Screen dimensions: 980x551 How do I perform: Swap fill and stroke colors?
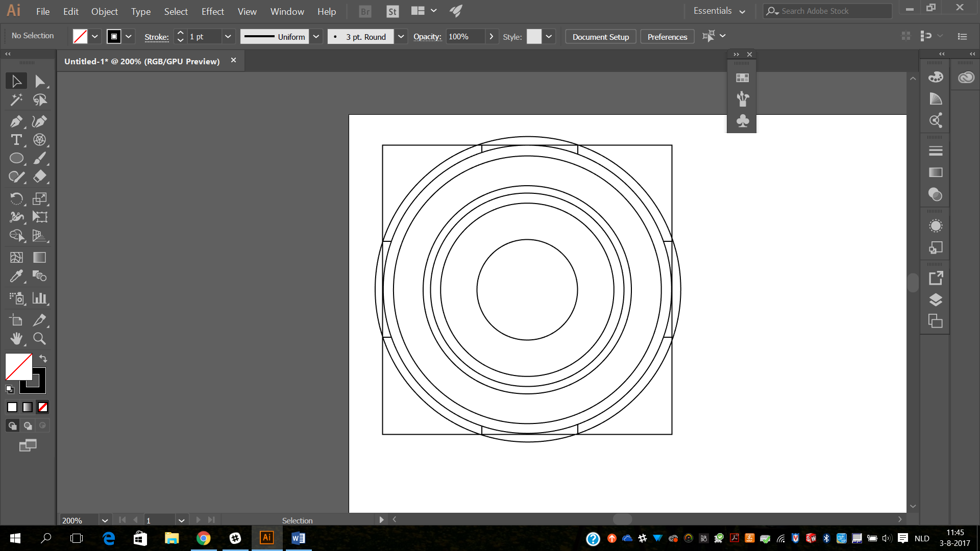click(x=43, y=359)
